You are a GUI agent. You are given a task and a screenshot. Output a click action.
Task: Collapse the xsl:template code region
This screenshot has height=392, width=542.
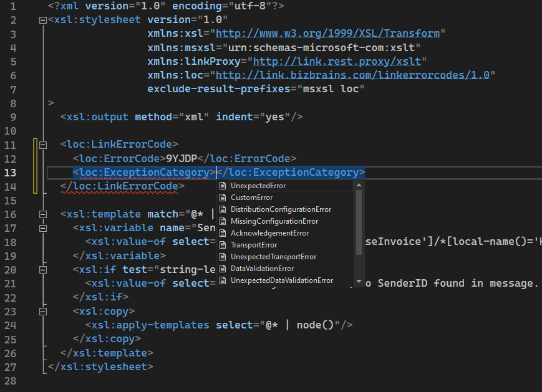[42, 214]
